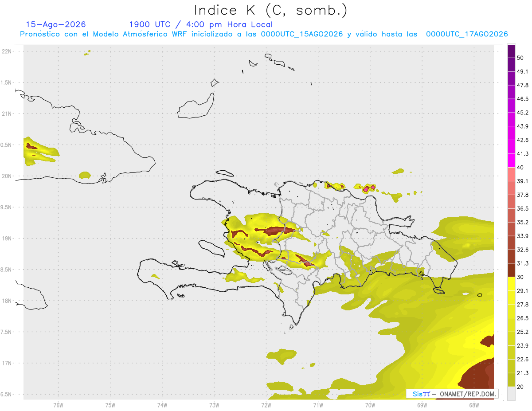This screenshot has width=532, height=411.
Task: Click the colorbar value '23.9'
Action: [523, 346]
